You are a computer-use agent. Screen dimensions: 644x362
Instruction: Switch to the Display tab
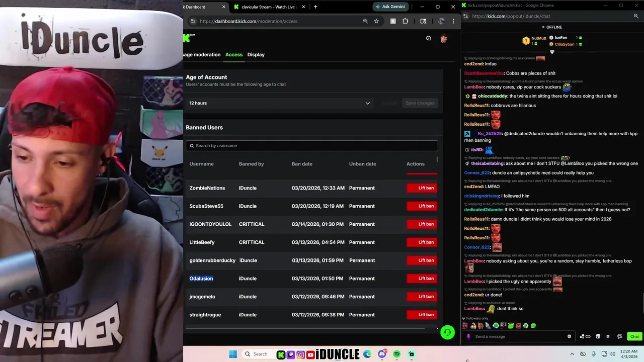coord(256,54)
